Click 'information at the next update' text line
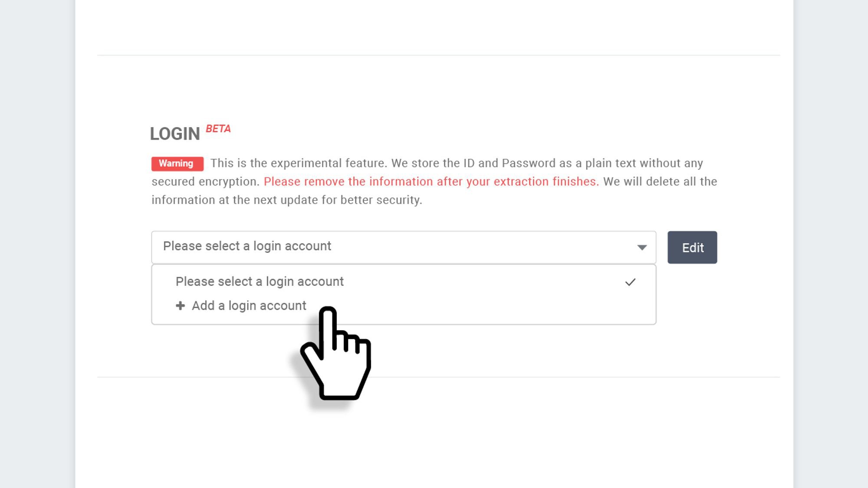 (286, 200)
